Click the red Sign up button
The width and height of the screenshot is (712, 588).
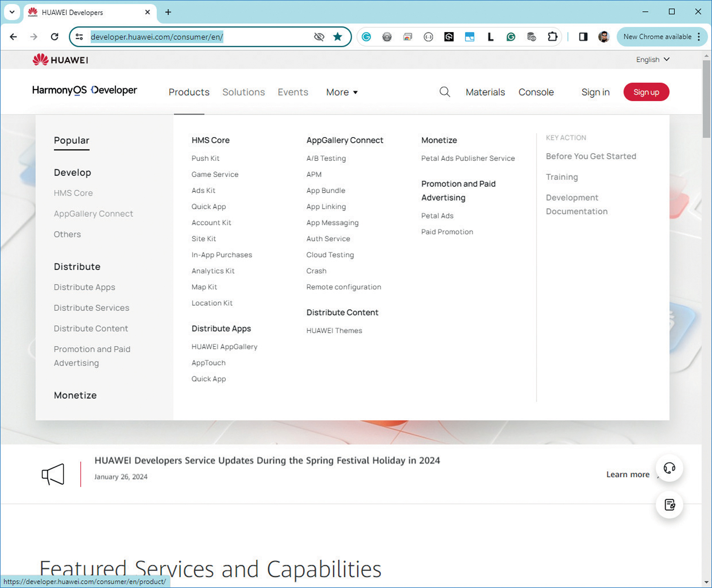pos(646,92)
